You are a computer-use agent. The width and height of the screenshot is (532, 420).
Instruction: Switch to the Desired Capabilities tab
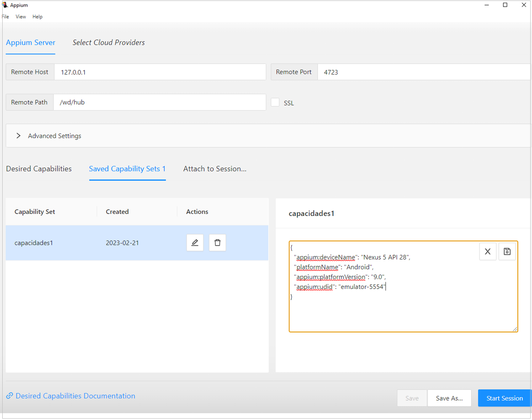(39, 169)
